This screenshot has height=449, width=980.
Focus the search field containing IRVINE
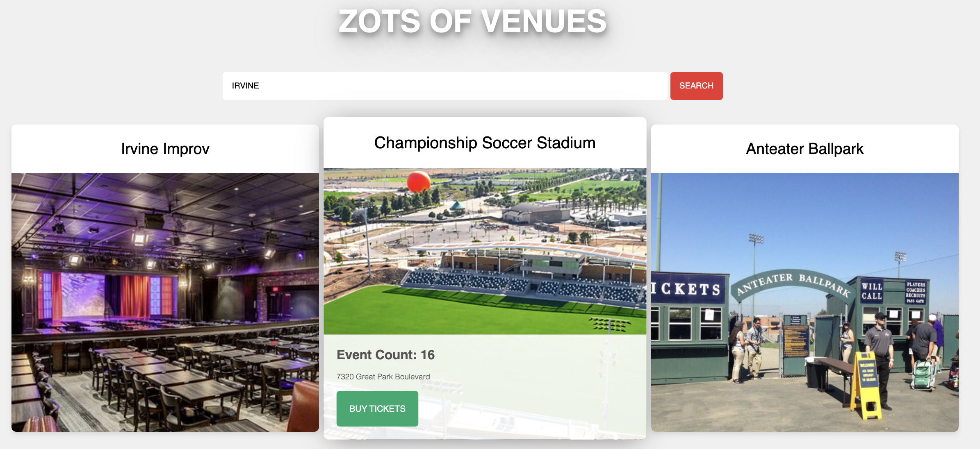445,86
